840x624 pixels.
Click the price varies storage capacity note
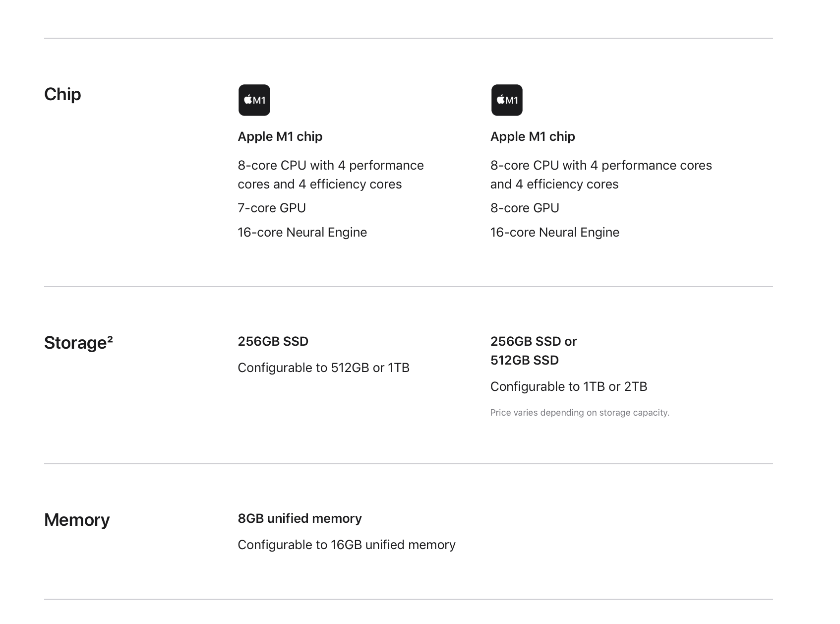click(579, 413)
